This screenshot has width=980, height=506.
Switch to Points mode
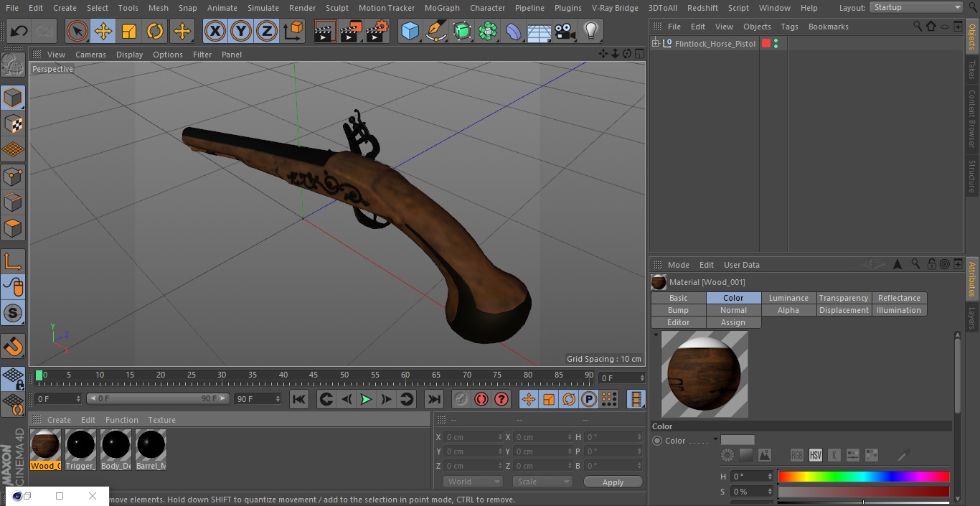pos(13,176)
